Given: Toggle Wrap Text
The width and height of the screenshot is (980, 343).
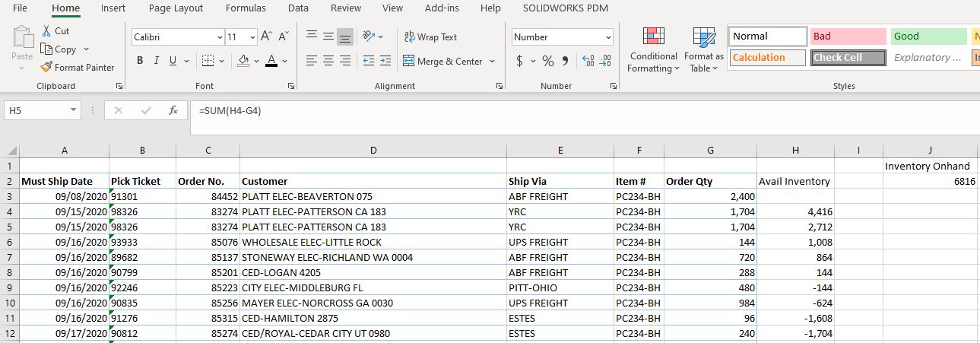Looking at the screenshot, I should point(430,37).
